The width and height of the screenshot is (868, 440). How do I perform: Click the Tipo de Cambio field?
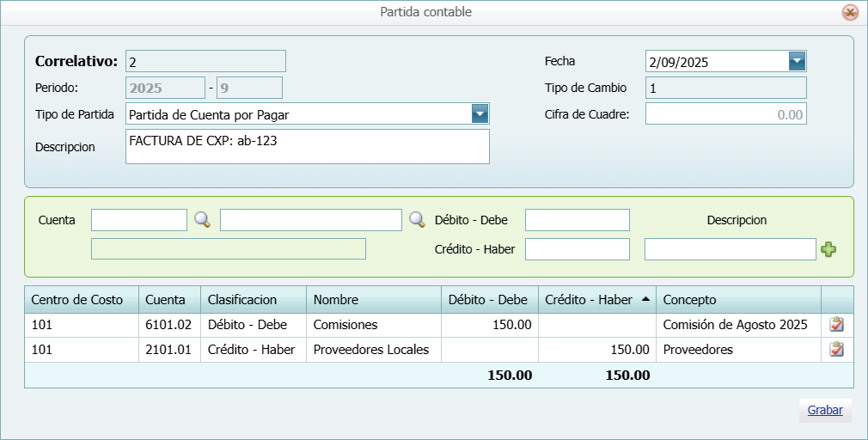click(x=725, y=88)
